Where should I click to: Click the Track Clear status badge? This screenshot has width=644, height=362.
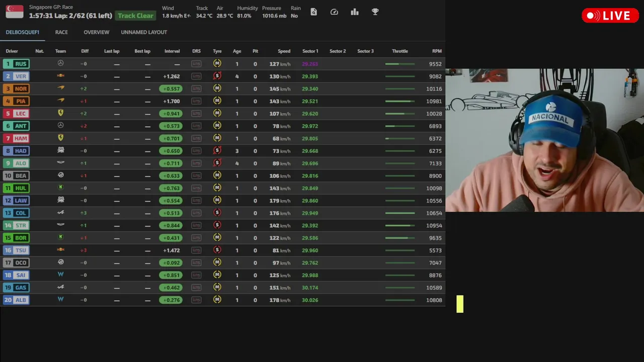136,16
